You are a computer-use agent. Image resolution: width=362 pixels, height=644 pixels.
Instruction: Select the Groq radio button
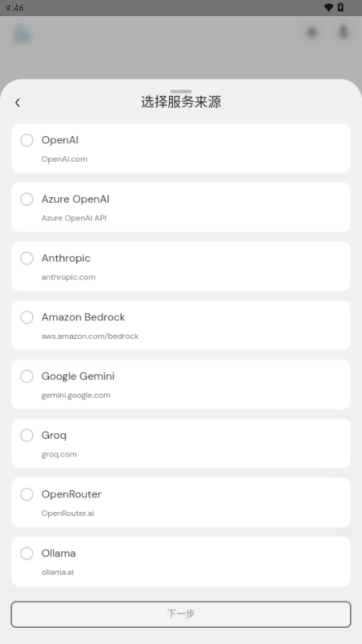coord(27,436)
